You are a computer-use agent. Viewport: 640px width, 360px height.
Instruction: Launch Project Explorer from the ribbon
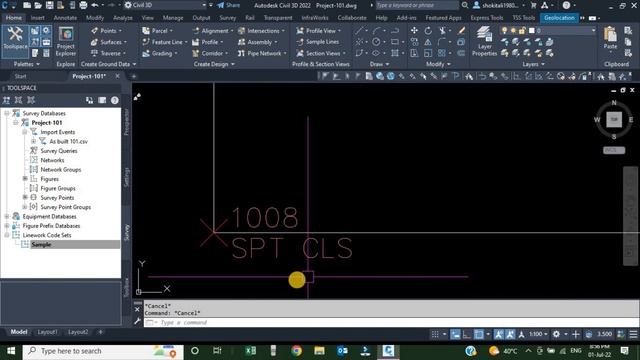66,42
